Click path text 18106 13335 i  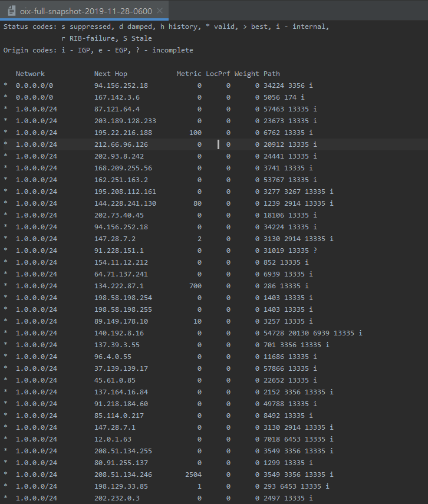(290, 215)
